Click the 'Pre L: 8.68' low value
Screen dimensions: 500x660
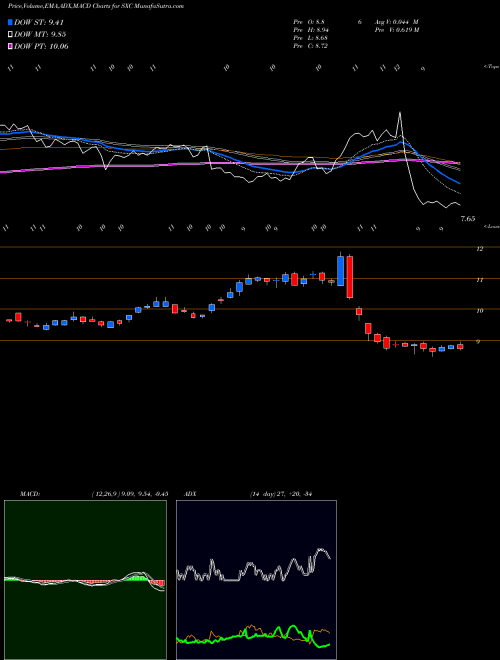(311, 38)
